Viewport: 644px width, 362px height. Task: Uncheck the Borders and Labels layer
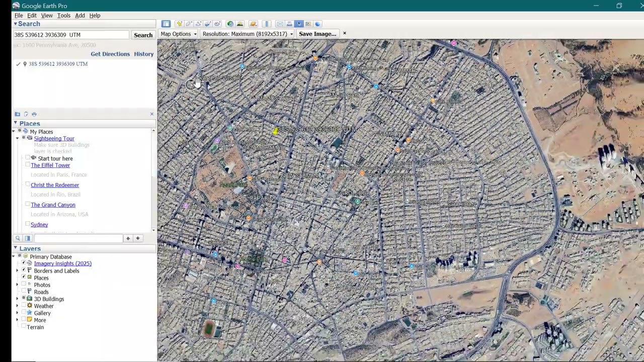point(23,270)
